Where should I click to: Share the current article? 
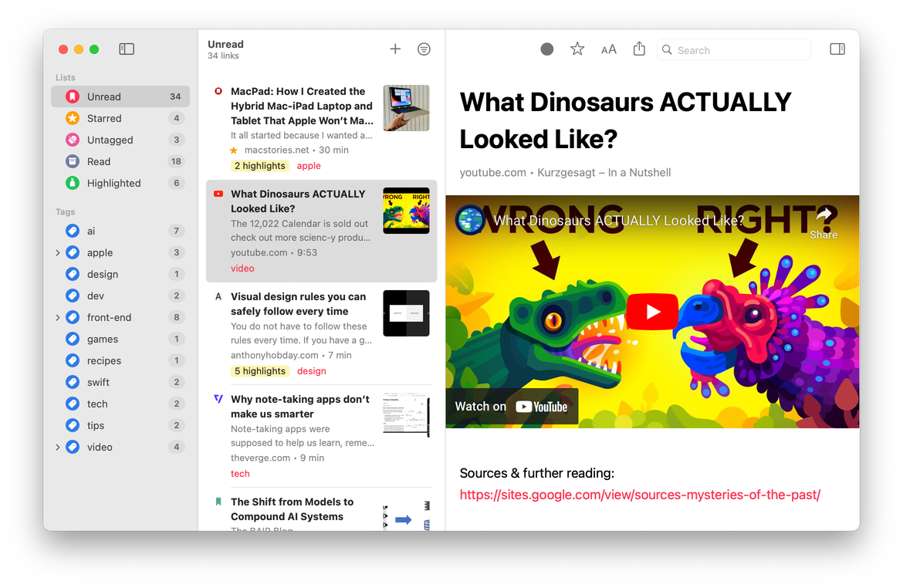click(639, 49)
